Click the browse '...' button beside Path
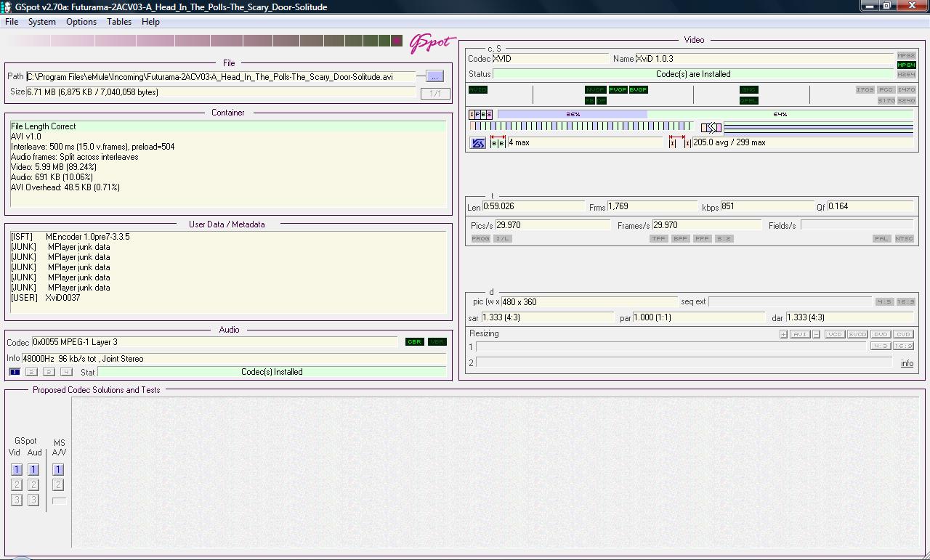This screenshot has width=930, height=560. coord(434,76)
